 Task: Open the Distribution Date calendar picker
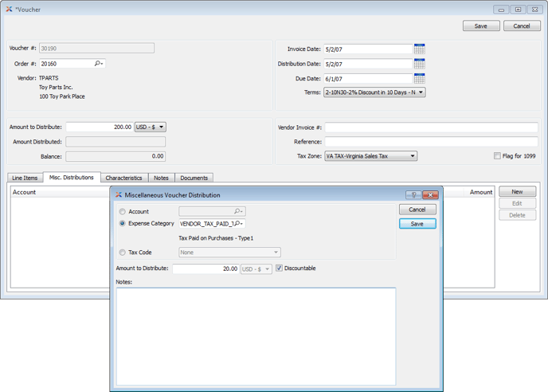(419, 64)
